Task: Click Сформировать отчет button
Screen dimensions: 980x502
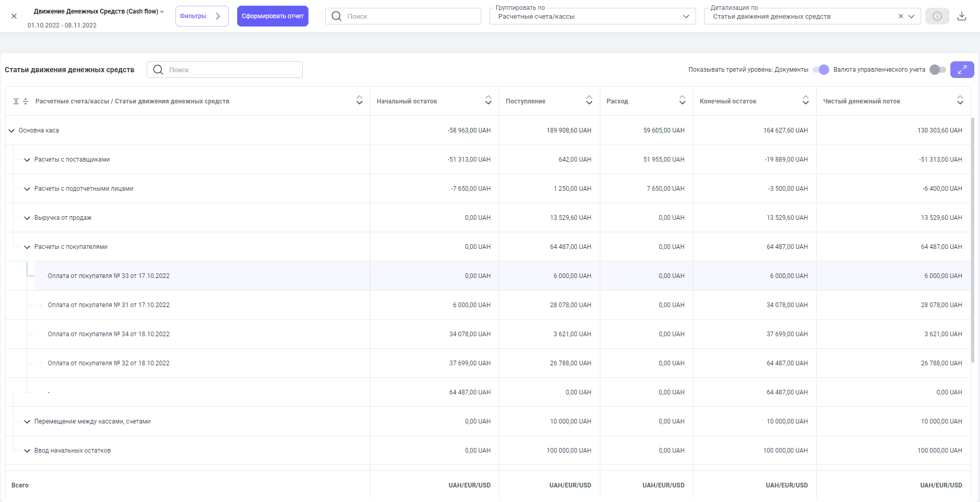Action: tap(273, 16)
